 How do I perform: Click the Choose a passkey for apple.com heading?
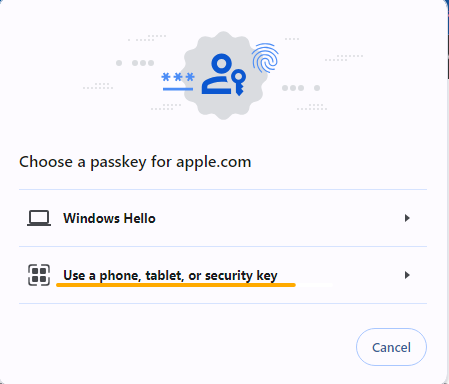pos(135,162)
